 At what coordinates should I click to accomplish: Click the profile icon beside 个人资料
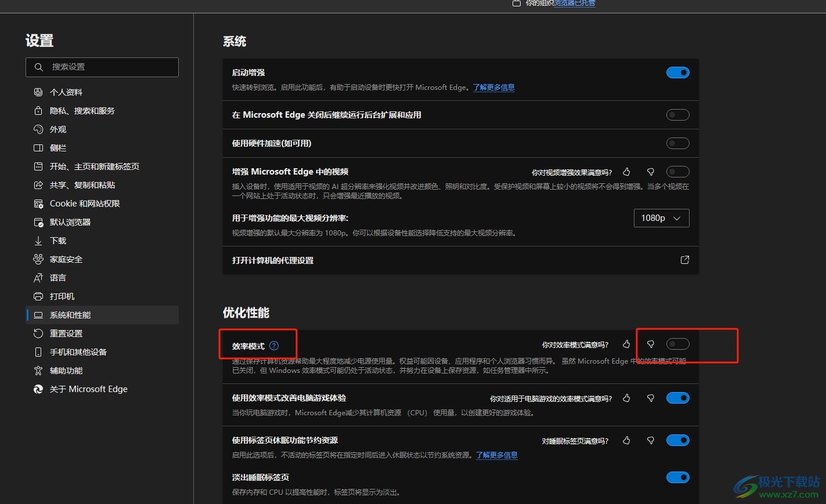[x=38, y=92]
